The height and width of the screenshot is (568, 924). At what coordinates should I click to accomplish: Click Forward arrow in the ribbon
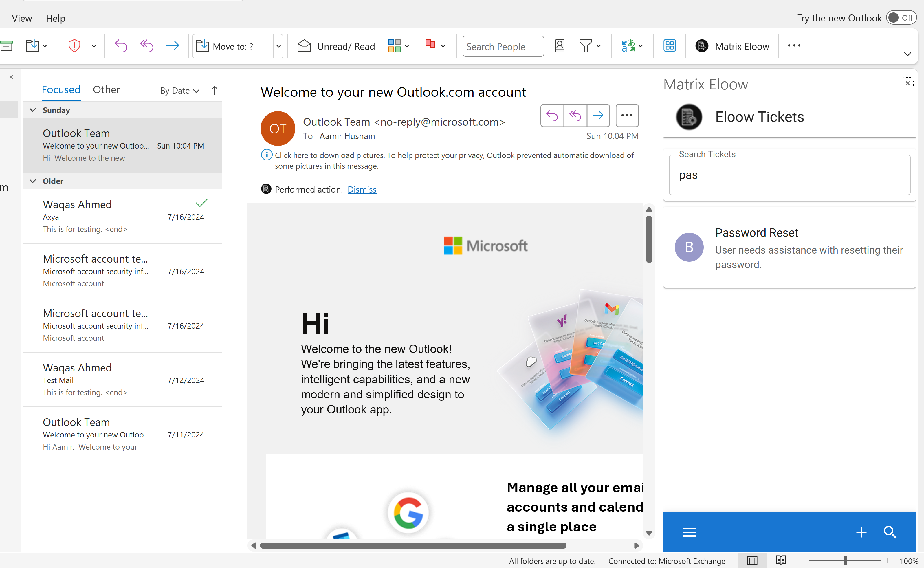tap(173, 46)
